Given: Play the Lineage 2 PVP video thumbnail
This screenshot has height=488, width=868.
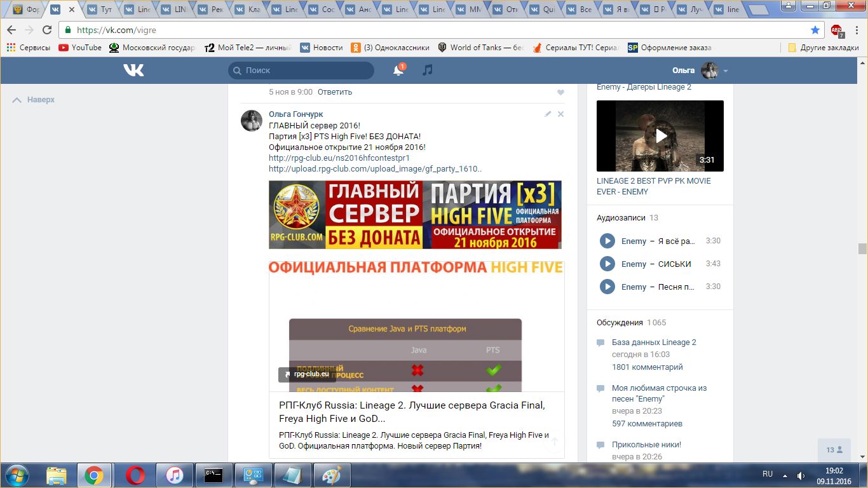Looking at the screenshot, I should pyautogui.click(x=660, y=136).
